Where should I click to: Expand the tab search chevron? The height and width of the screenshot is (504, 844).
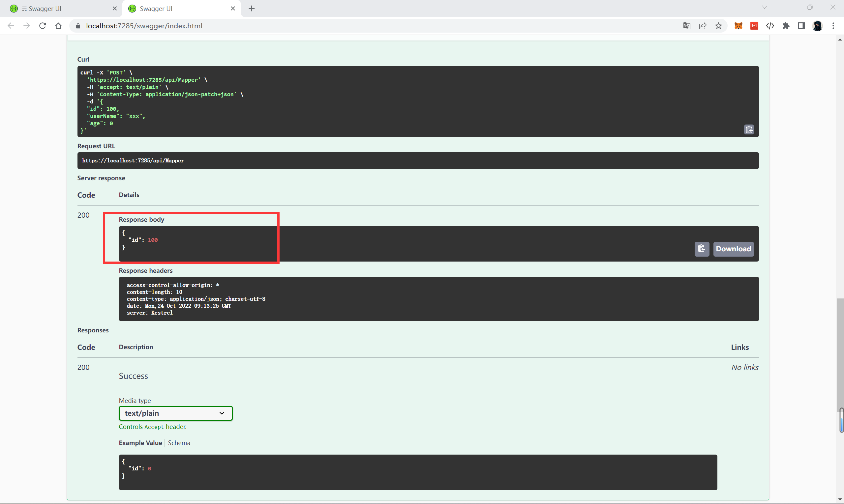765,7
